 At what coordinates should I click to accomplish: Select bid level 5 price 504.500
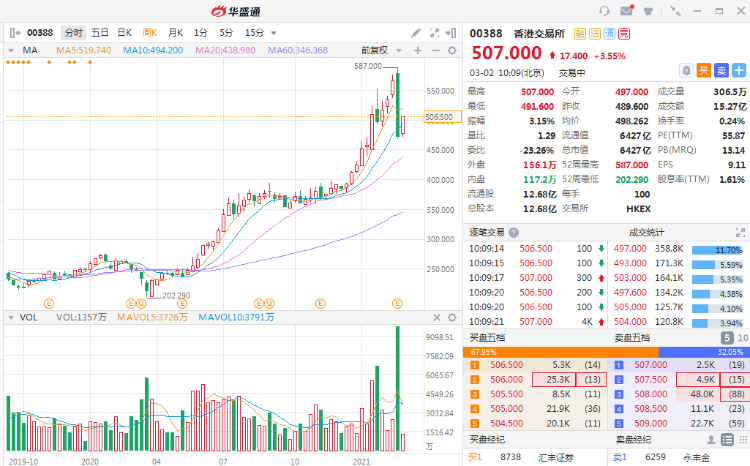click(x=507, y=423)
